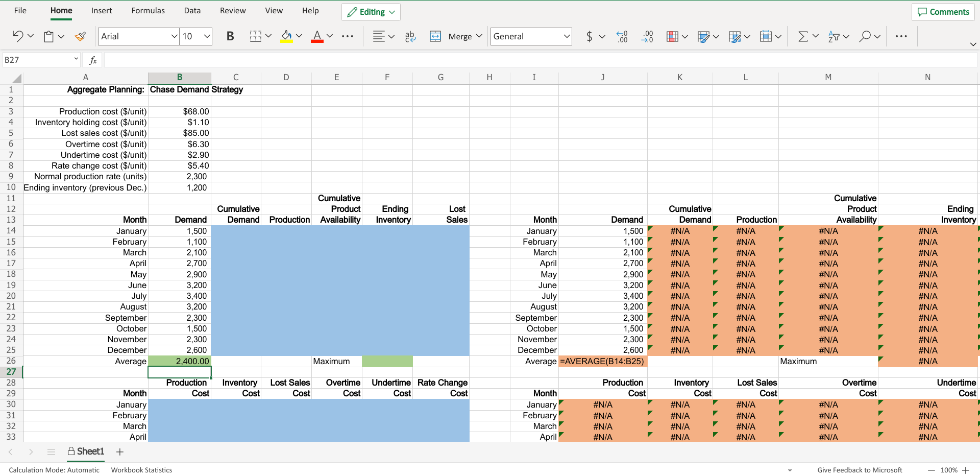Viewport: 980px width, 476px height.
Task: Click the Merge cells icon
Action: tap(435, 36)
